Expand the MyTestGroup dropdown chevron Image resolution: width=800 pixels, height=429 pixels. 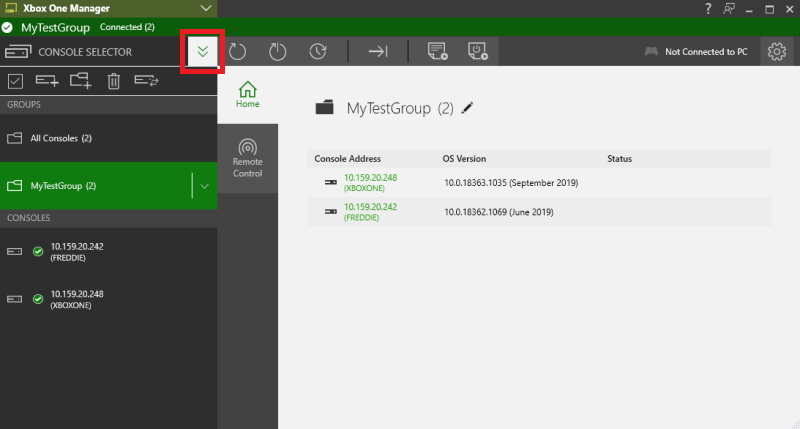205,186
